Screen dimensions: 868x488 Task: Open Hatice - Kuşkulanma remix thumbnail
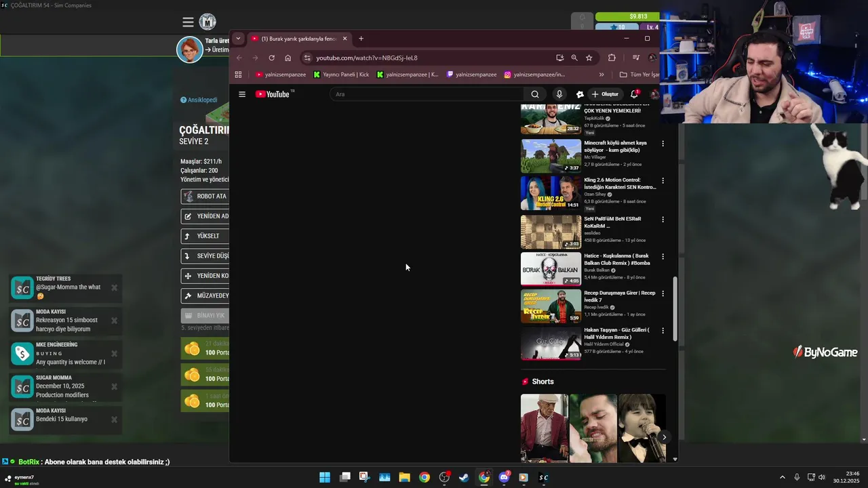(551, 268)
